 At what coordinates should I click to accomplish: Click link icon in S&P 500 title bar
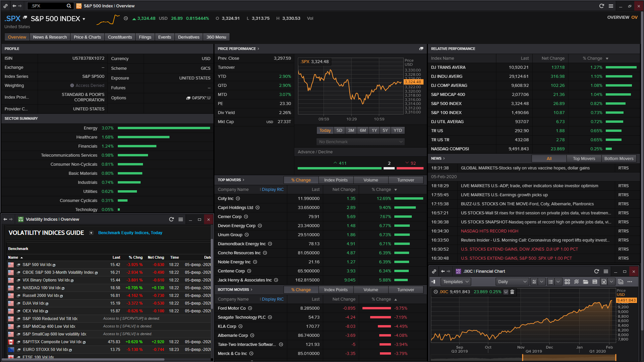coord(5,6)
